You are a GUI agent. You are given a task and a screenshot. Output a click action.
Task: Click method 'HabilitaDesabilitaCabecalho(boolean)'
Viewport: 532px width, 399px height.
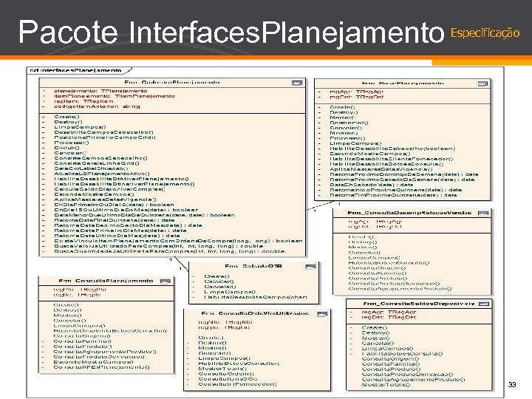pyautogui.click(x=392, y=149)
